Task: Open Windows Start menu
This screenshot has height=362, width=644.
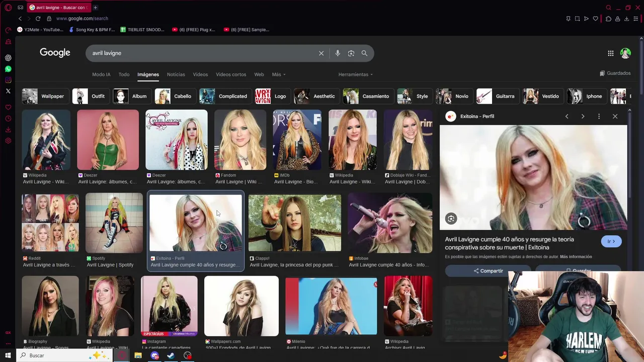Action: [x=8, y=355]
